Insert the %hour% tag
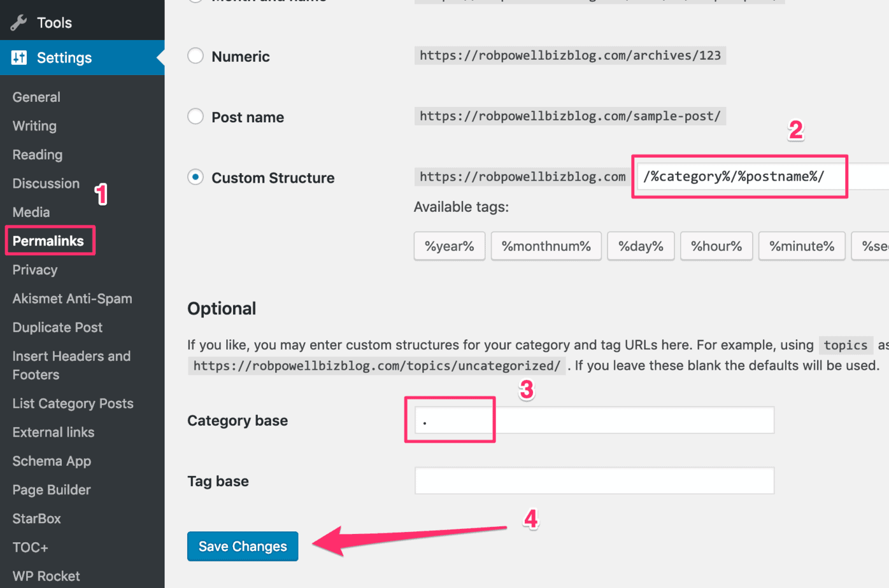This screenshot has width=889, height=588. click(x=716, y=246)
